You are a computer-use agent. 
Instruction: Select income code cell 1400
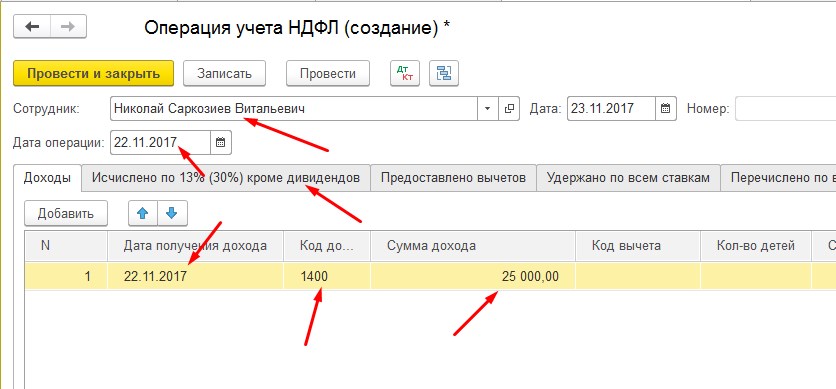pyautogui.click(x=327, y=276)
